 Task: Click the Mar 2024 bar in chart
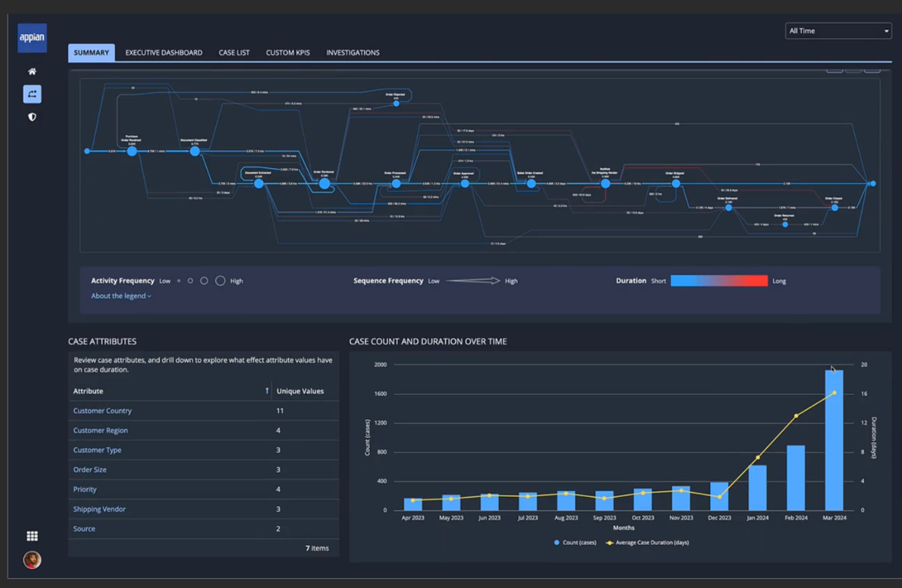(834, 440)
